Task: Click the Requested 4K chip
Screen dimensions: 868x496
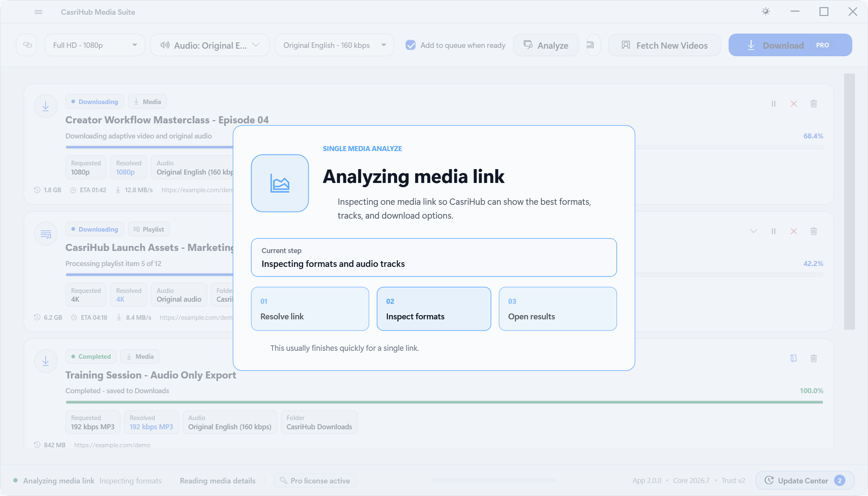Action: click(86, 295)
